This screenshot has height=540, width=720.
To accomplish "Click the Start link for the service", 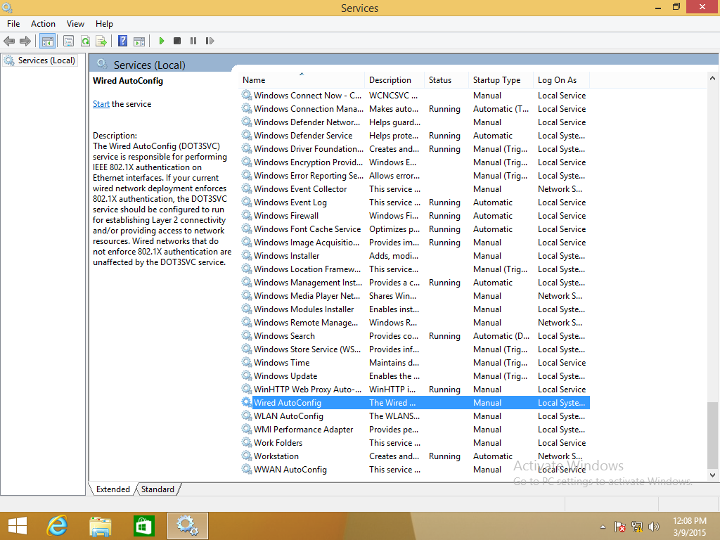I will (101, 104).
